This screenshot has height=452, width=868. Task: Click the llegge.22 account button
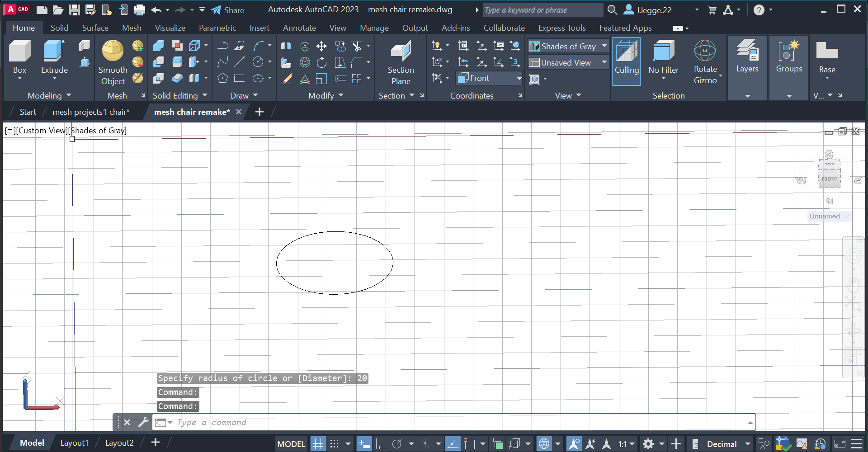tap(648, 10)
